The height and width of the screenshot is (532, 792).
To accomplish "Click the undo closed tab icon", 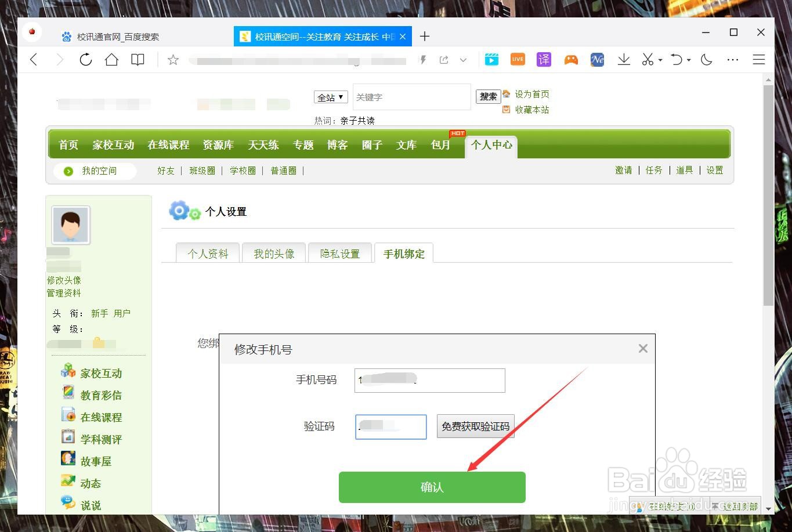I will (x=677, y=59).
